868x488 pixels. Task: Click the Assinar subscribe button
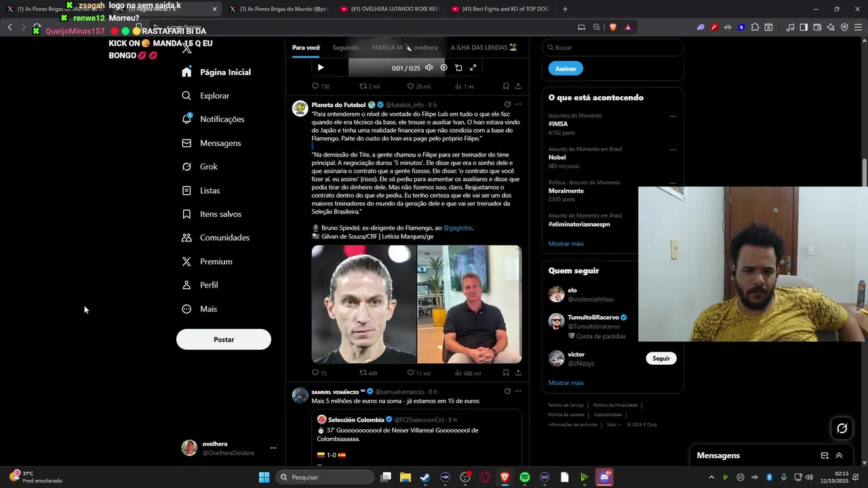point(566,68)
